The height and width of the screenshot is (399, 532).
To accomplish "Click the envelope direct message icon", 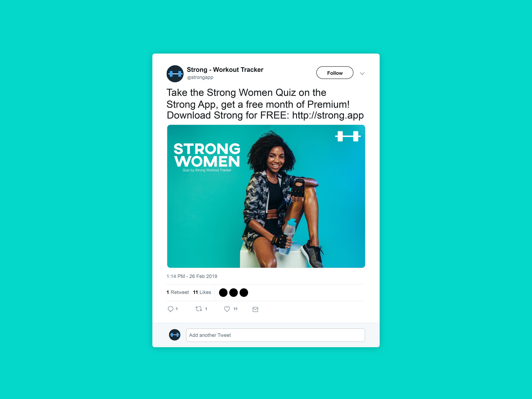I will pos(255,309).
